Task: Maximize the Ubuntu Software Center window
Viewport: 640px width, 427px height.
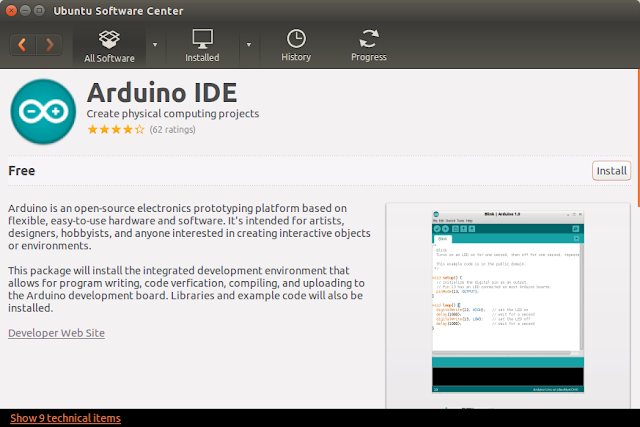Action: (39, 11)
